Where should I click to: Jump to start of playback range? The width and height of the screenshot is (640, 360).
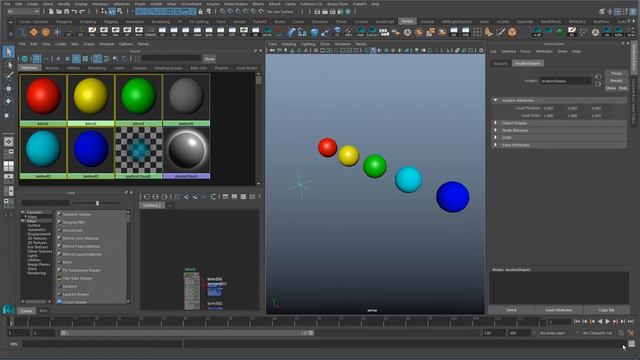[577, 322]
